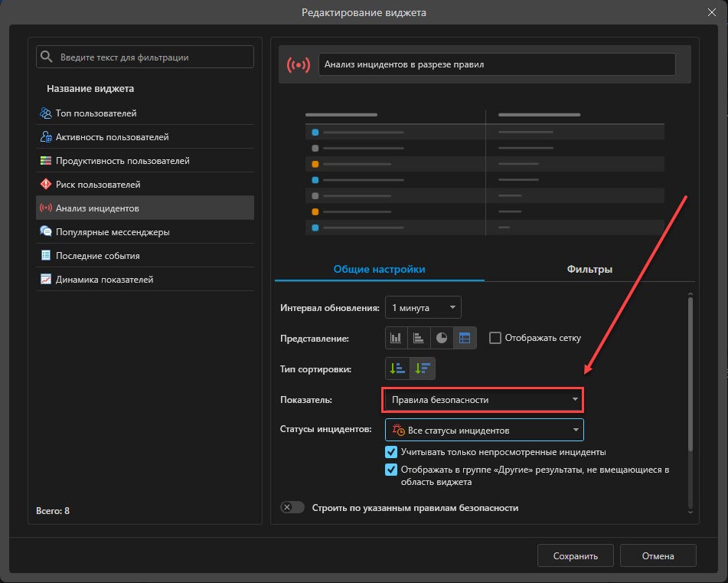Viewport: 728px width, 583px height.
Task: Click the Статусы инцидентов label
Action: [326, 429]
